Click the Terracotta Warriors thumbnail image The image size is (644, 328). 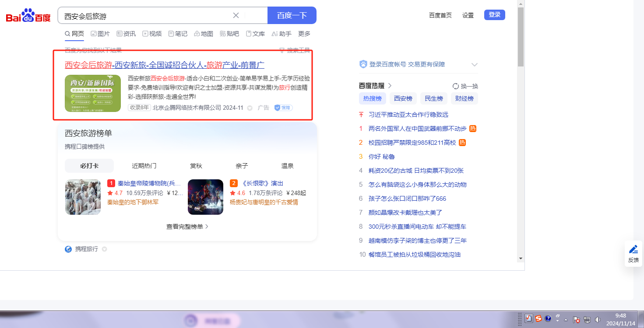click(83, 197)
